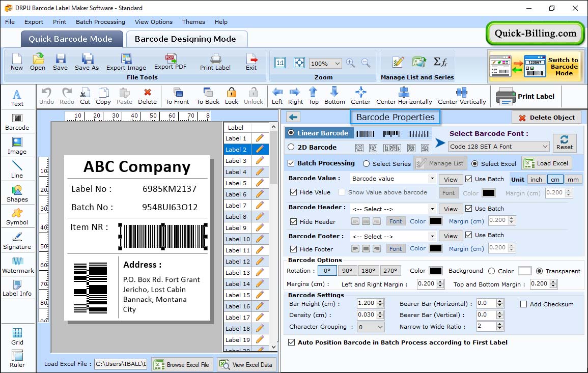Open the formula series icon

tap(440, 62)
